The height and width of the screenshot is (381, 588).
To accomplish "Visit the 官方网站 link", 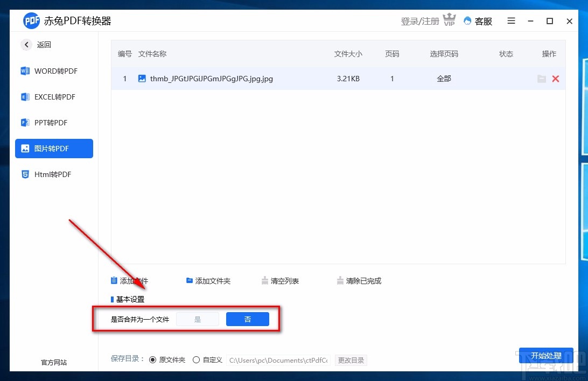I will (53, 362).
